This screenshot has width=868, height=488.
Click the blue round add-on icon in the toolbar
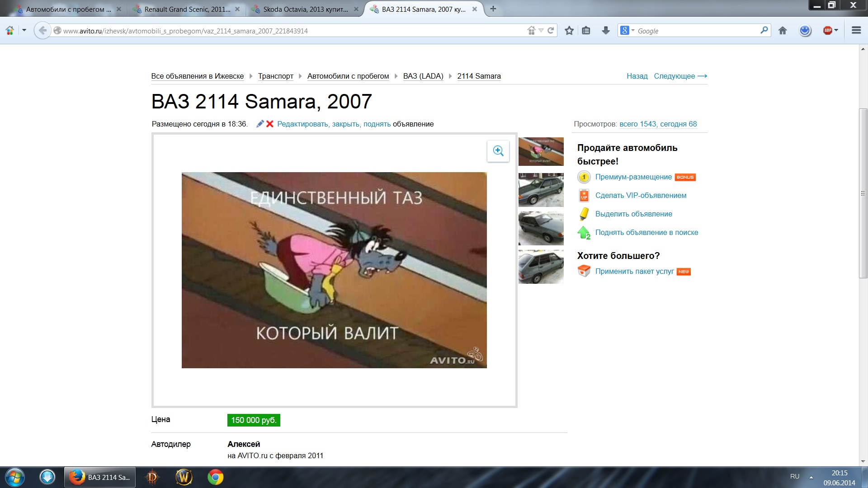pos(805,31)
